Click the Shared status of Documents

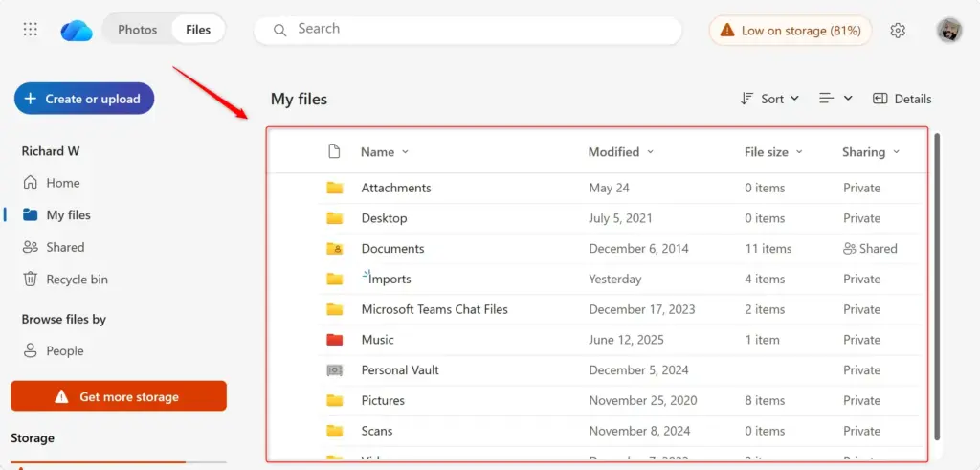pyautogui.click(x=869, y=248)
